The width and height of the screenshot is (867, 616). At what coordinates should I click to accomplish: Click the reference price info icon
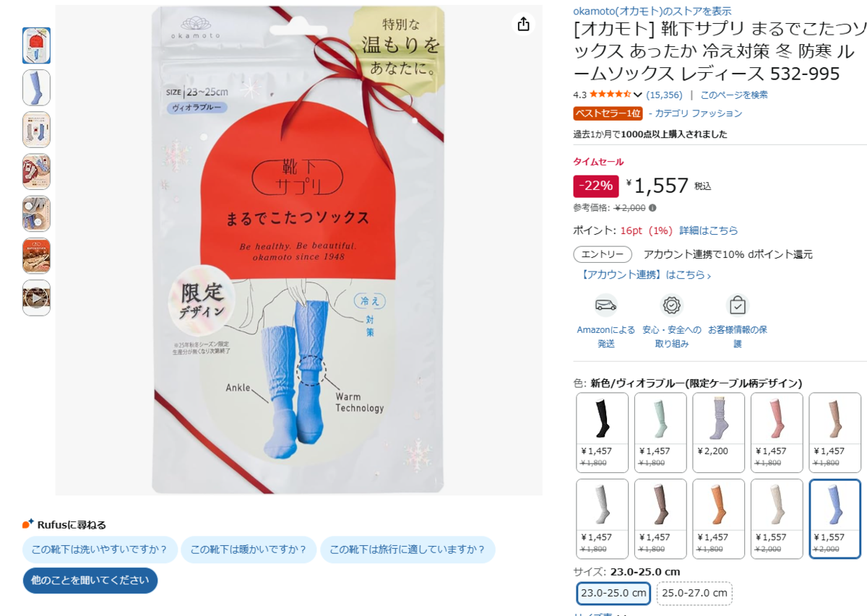[652, 208]
